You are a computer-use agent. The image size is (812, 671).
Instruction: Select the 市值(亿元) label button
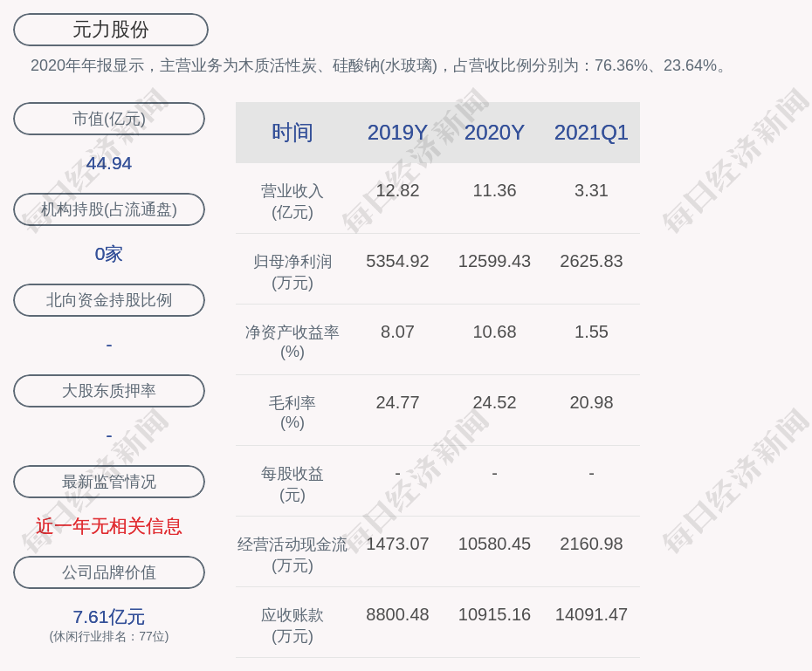(x=109, y=119)
